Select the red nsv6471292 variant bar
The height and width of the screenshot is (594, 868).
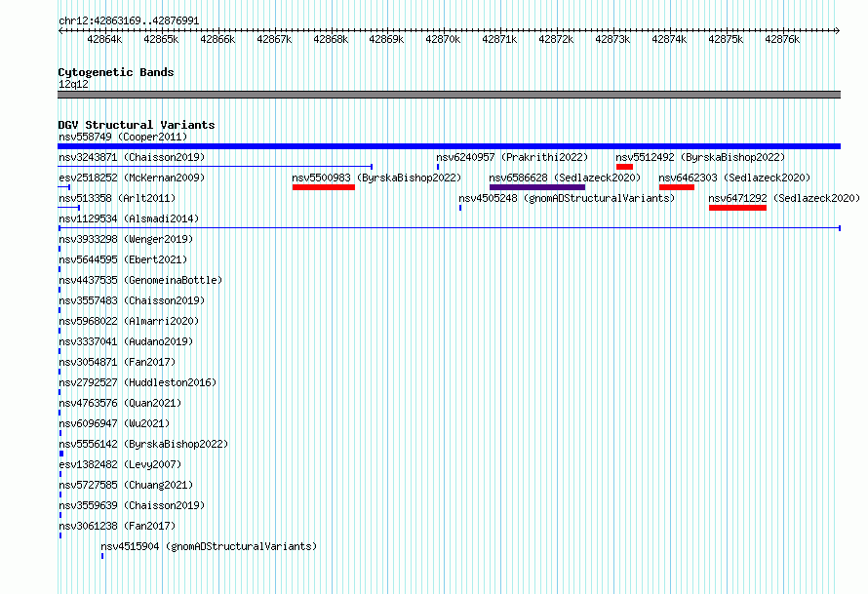point(737,208)
